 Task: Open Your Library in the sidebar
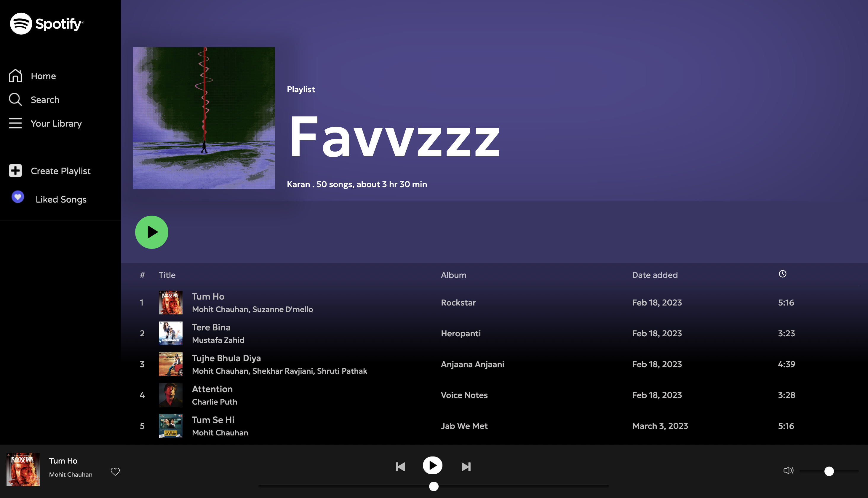click(x=56, y=123)
